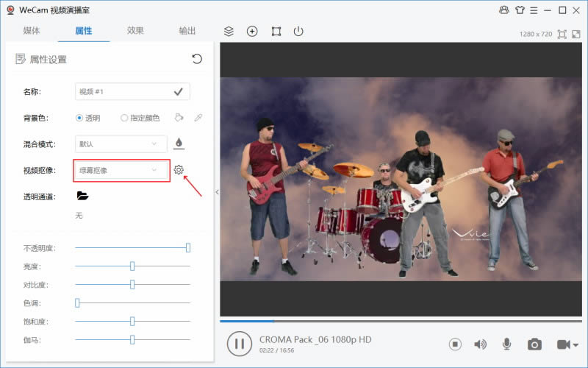The height and width of the screenshot is (368, 588).
Task: Expand the 混合模式 dropdown
Action: [x=121, y=144]
